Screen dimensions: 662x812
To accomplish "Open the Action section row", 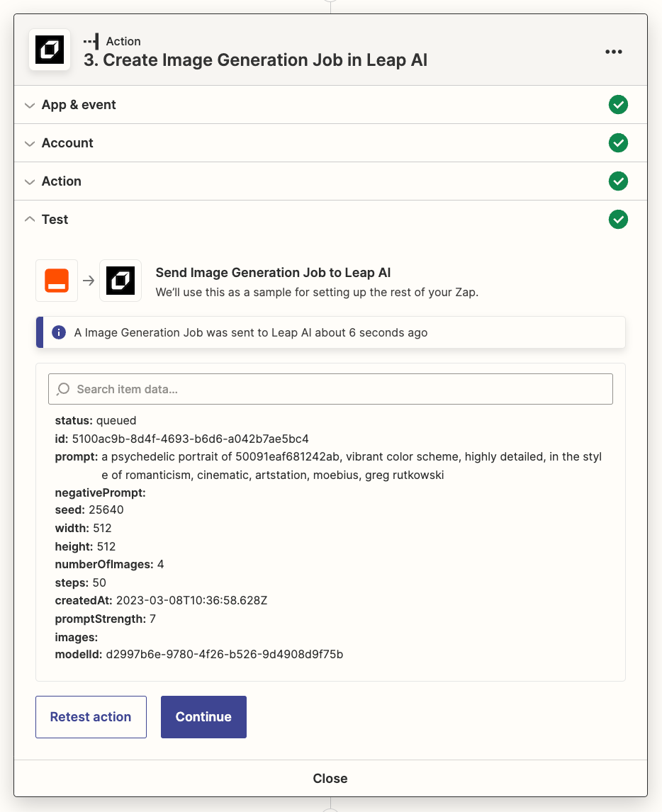I will click(x=62, y=181).
